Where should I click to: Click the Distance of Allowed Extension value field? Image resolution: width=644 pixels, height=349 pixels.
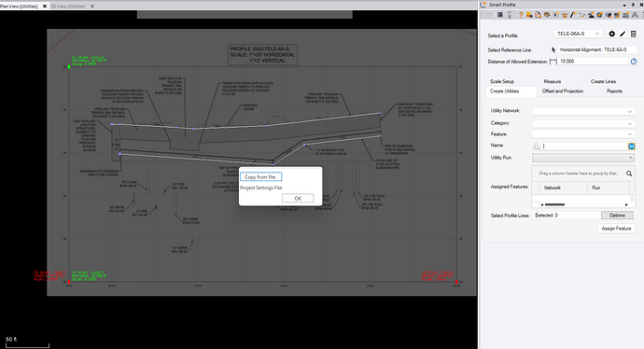pyautogui.click(x=594, y=62)
